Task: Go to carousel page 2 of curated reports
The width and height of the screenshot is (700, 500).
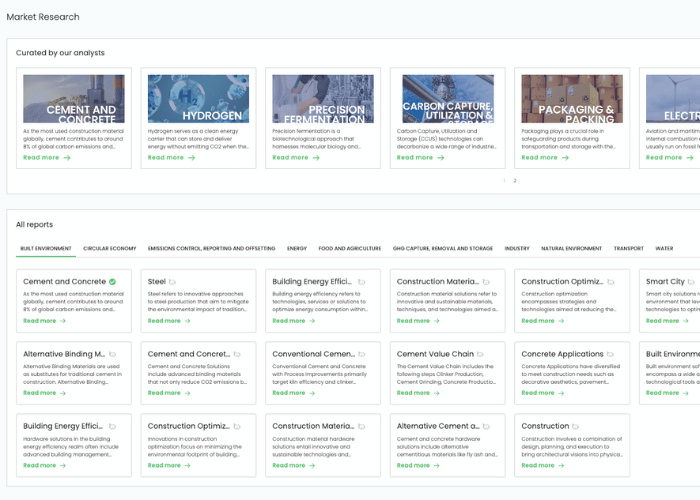Action: click(x=515, y=181)
